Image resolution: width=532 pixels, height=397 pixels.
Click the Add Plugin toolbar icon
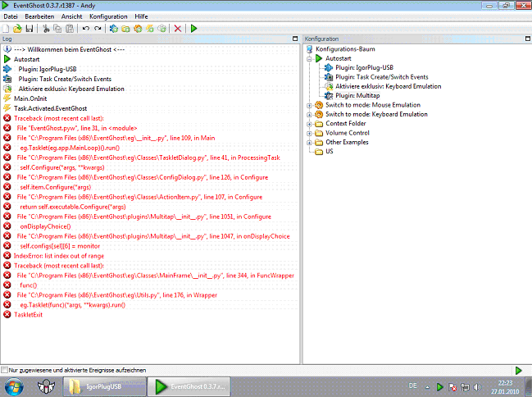point(114,29)
